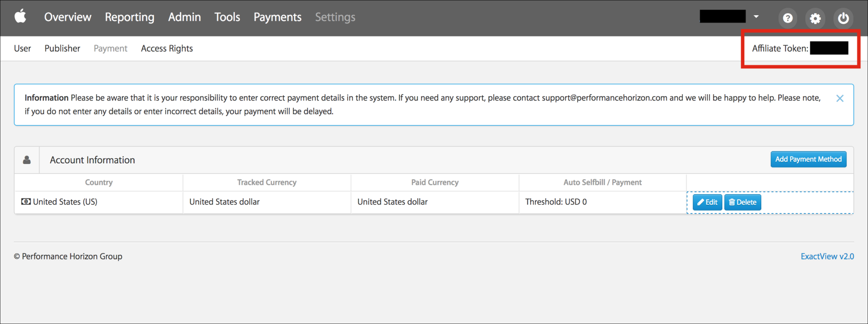Viewport: 868px width, 324px height.
Task: Open the Payments menu
Action: (x=278, y=17)
